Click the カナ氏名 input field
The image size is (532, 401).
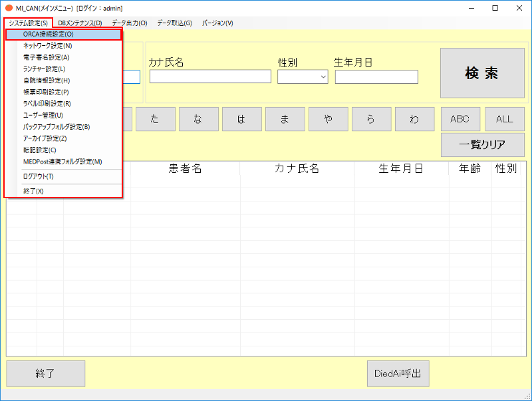point(210,76)
